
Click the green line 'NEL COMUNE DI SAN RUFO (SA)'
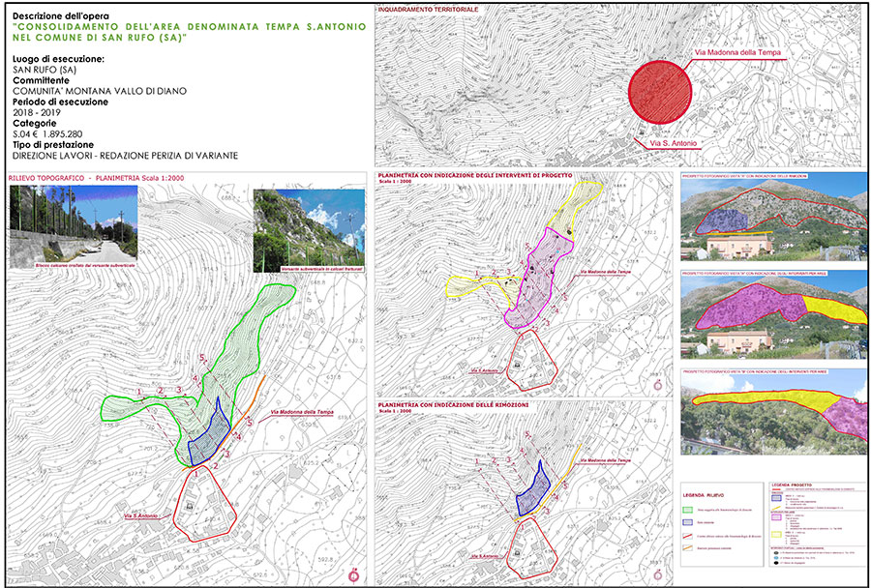coord(100,39)
